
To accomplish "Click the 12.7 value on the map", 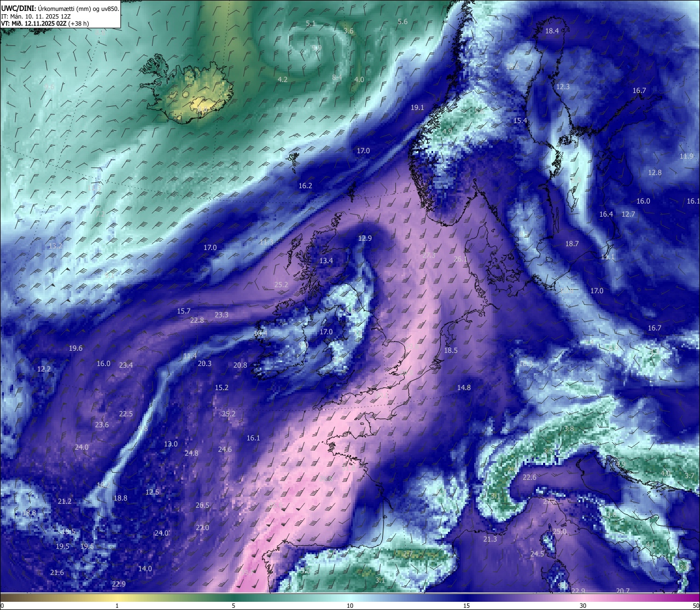I will coord(628,214).
